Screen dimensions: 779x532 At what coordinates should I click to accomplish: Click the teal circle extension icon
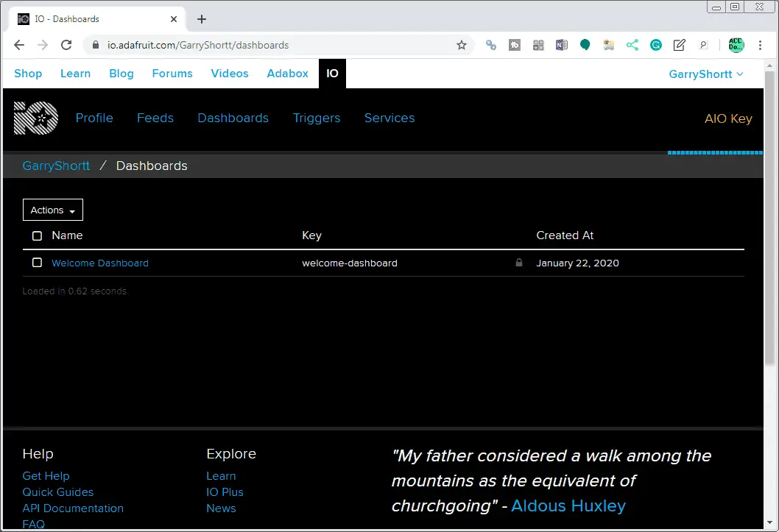tap(585, 45)
